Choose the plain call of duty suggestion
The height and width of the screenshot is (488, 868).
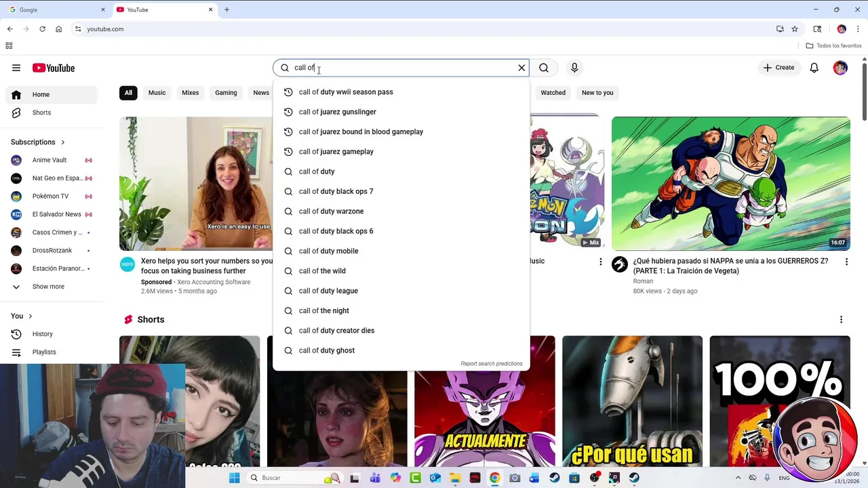[401, 171]
